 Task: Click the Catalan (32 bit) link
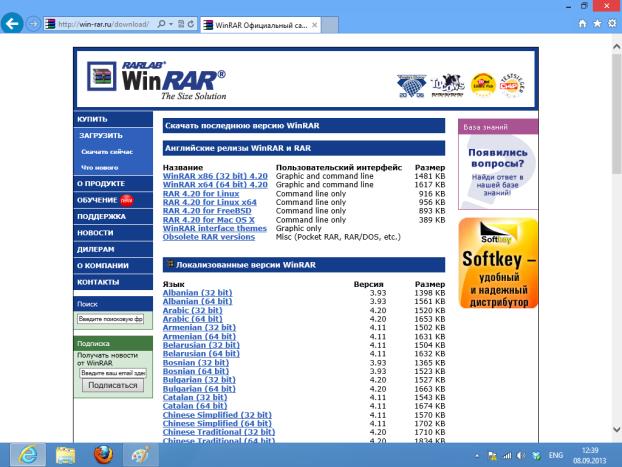(x=195, y=398)
